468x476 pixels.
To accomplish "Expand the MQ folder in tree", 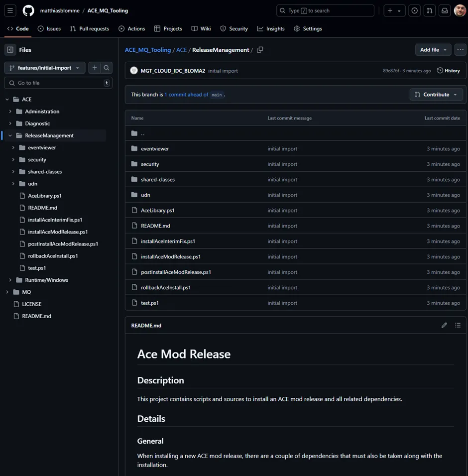I will (x=7, y=292).
